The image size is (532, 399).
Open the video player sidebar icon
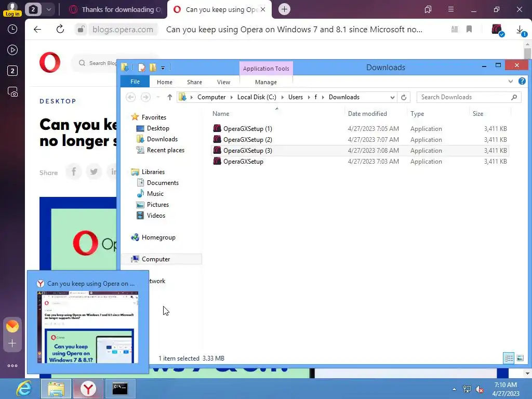pos(12,50)
